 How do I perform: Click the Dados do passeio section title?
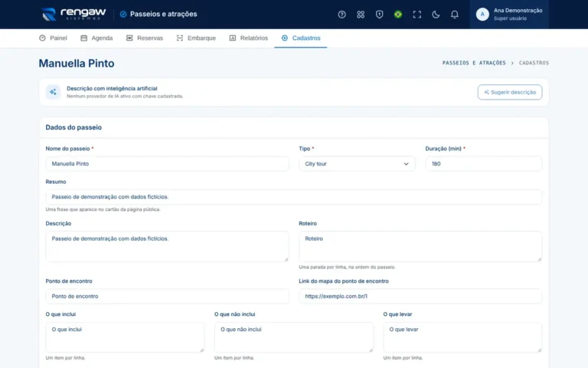tap(73, 127)
